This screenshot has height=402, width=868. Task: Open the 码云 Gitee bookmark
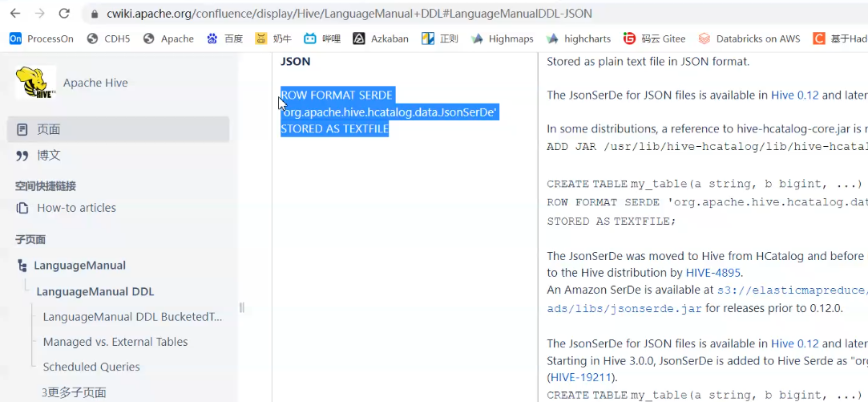coord(654,39)
